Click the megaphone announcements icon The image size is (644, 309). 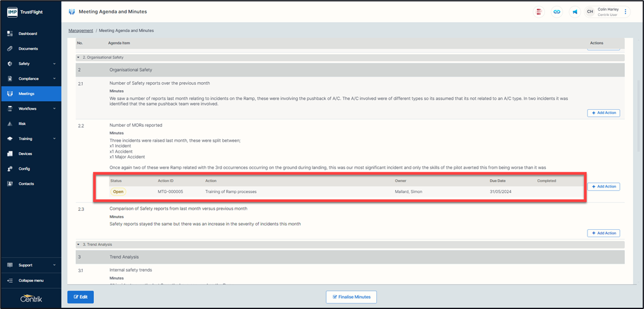[575, 12]
